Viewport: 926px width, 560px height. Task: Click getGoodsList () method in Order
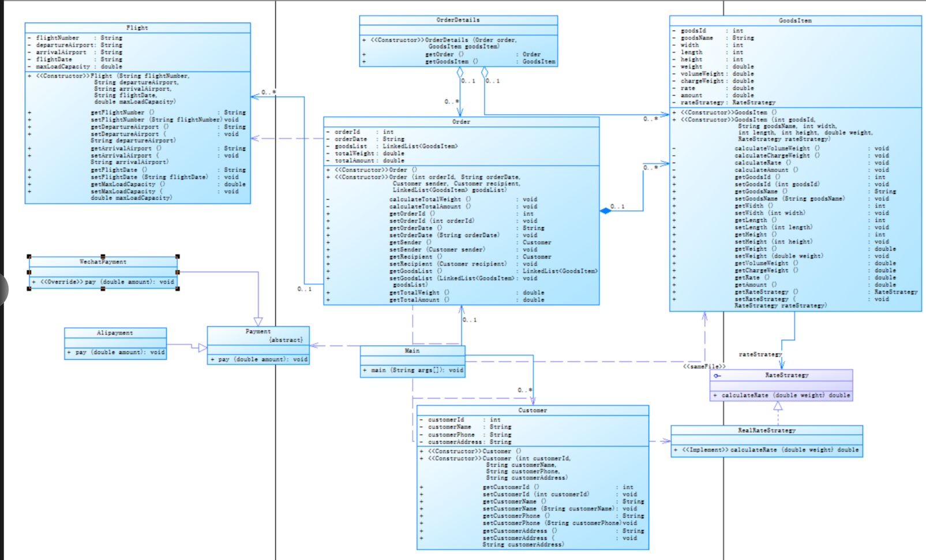(x=415, y=271)
